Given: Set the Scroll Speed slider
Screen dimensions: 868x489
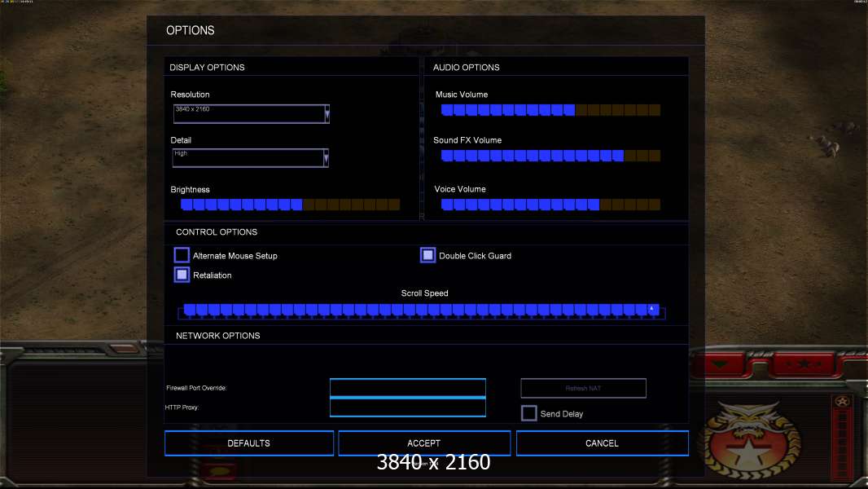Looking at the screenshot, I should [421, 311].
